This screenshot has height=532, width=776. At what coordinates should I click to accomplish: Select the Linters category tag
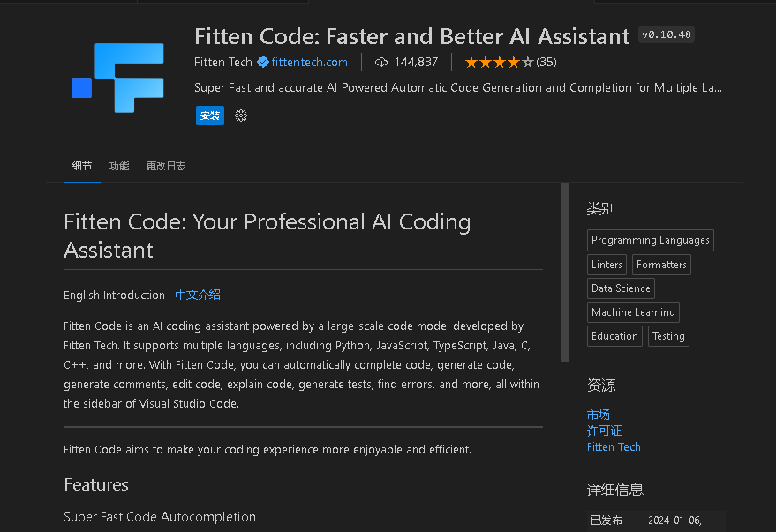[x=606, y=265]
